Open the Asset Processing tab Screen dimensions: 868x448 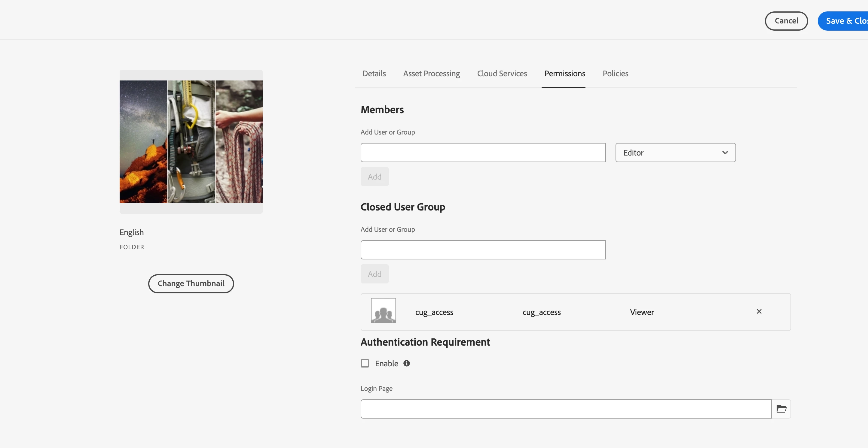(431, 73)
